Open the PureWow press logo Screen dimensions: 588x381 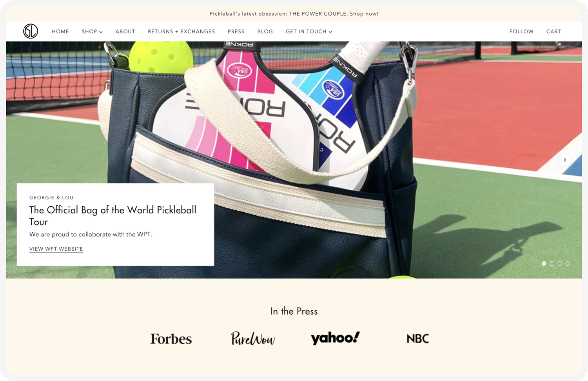[253, 338]
